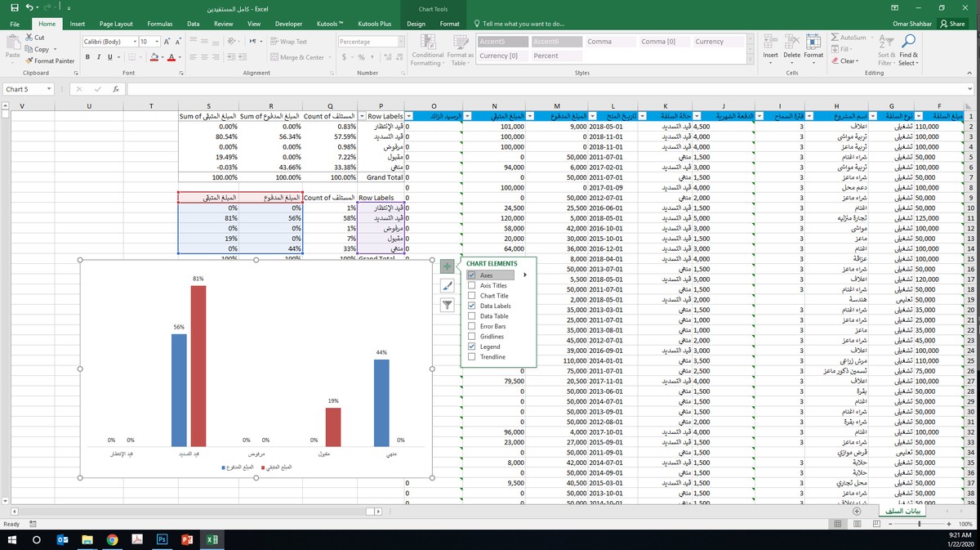980x550 pixels.
Task: Click the Fill Color paint bucket
Action: [154, 57]
